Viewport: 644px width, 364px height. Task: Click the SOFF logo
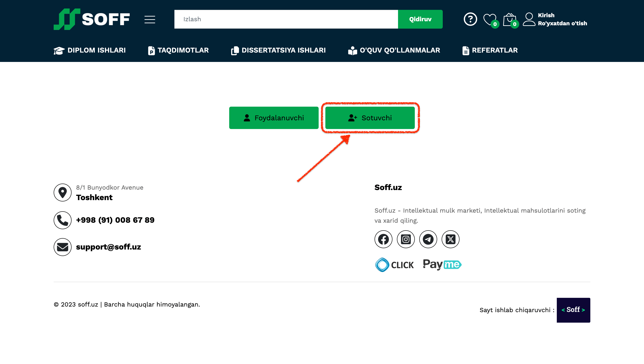91,19
